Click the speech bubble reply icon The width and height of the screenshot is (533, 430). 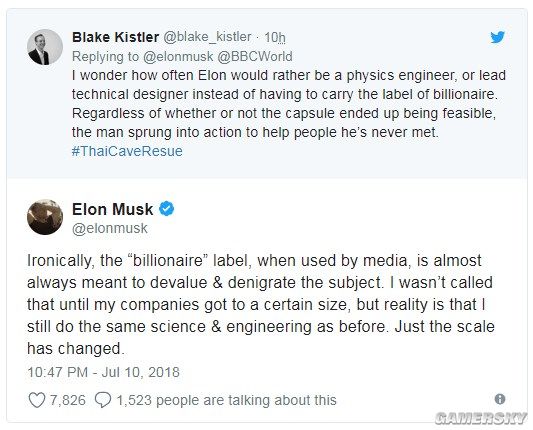click(103, 400)
